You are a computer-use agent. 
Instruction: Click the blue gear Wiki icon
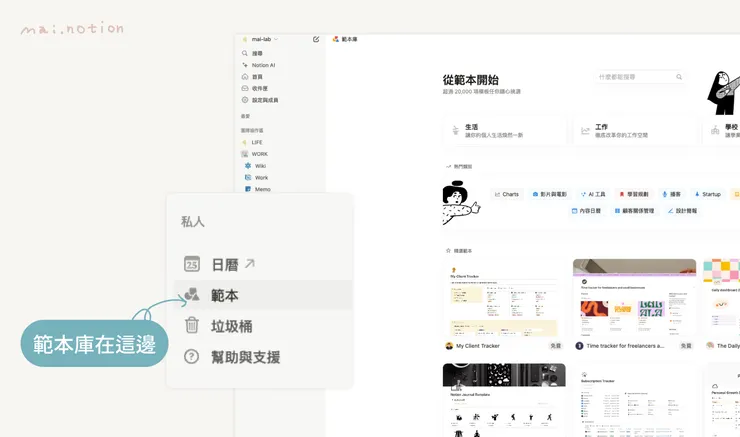click(x=248, y=166)
